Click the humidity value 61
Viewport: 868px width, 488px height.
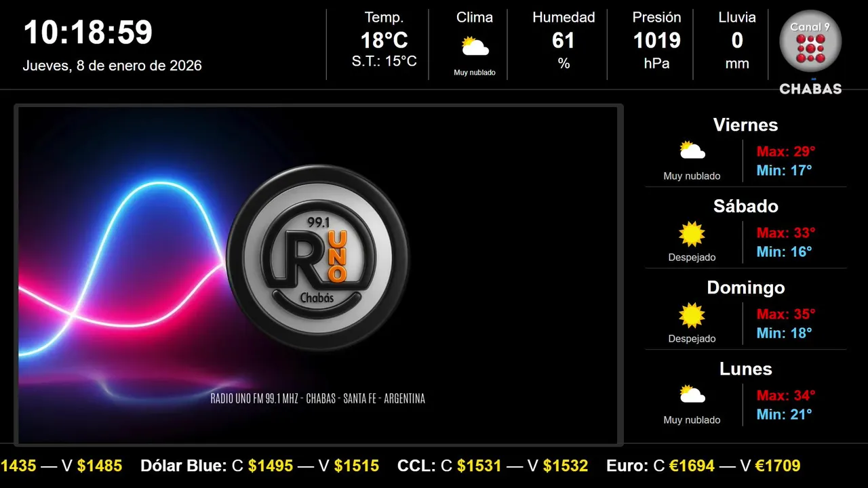point(564,41)
